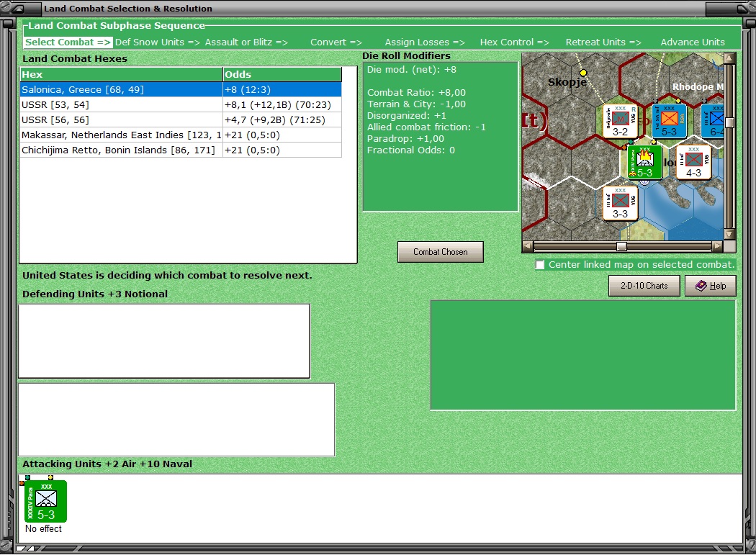Screen dimensions: 756x555
Task: Select the Assault or Blitz subphase
Action: [x=246, y=42]
